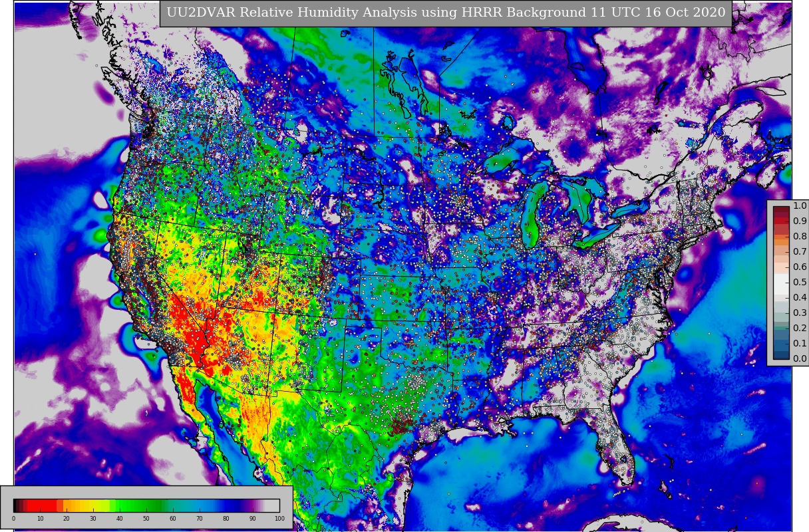Pick the orange swatch beside 0.8 on right colorbar
The image size is (809, 532).
pos(781,235)
